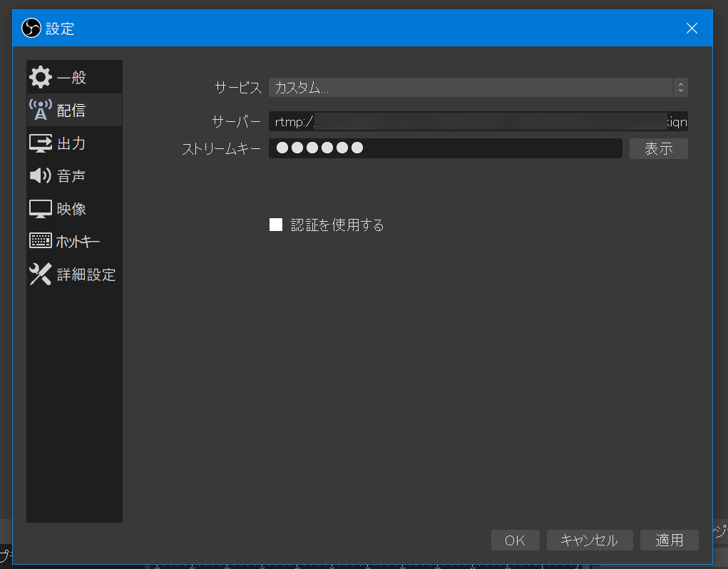Select the 配信 tab label

coord(71,111)
